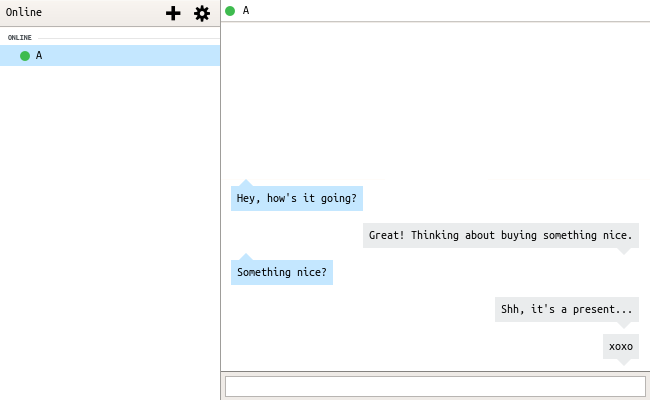Click the empty area of the contact list
The height and width of the screenshot is (400, 650).
click(110, 232)
